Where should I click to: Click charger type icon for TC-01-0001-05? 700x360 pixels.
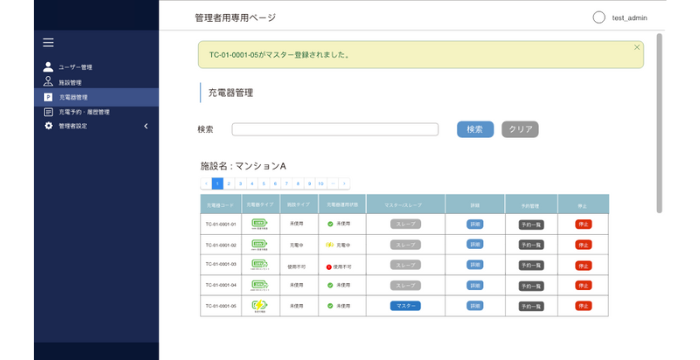click(259, 306)
